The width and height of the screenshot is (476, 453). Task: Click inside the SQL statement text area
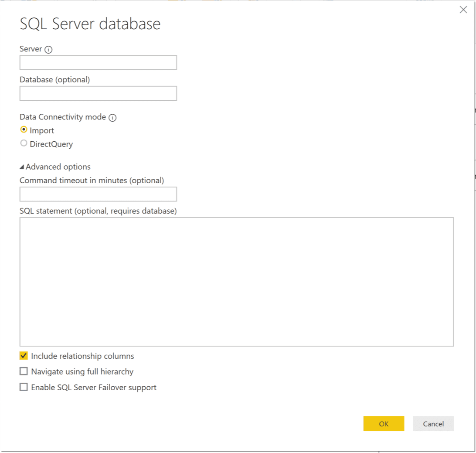(237, 282)
